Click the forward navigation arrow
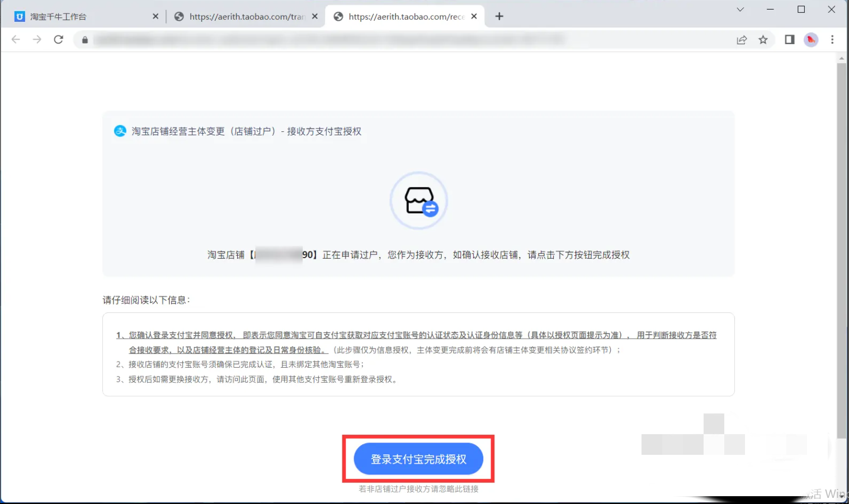This screenshot has width=849, height=504. click(x=37, y=39)
